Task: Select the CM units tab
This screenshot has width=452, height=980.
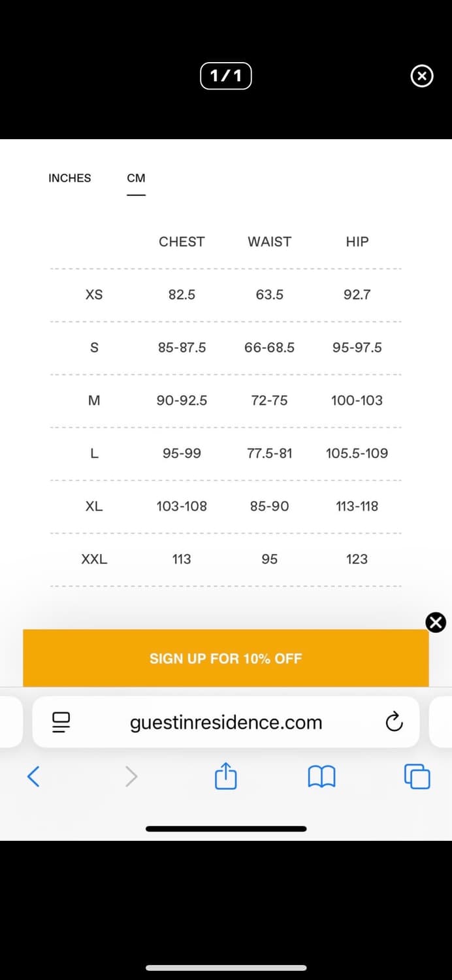Action: 136,178
